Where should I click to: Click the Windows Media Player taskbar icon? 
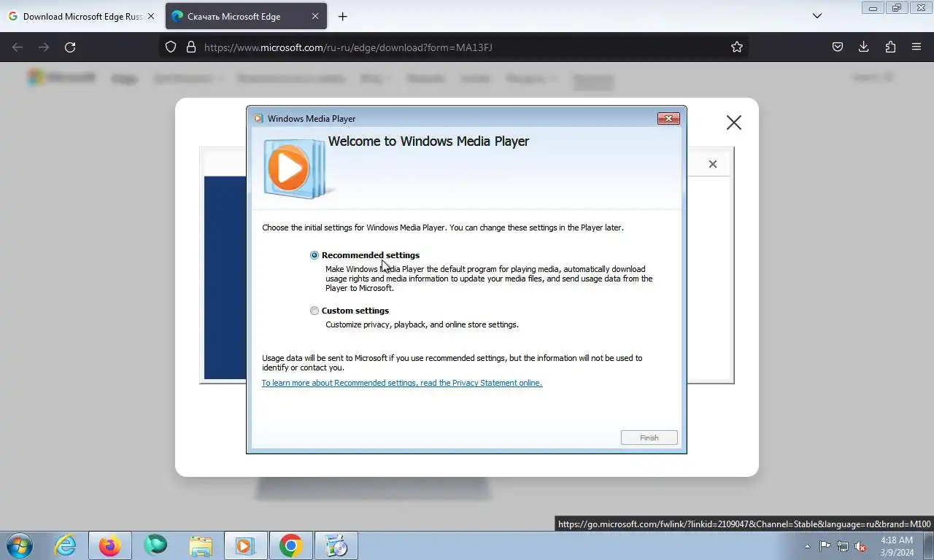click(x=246, y=545)
